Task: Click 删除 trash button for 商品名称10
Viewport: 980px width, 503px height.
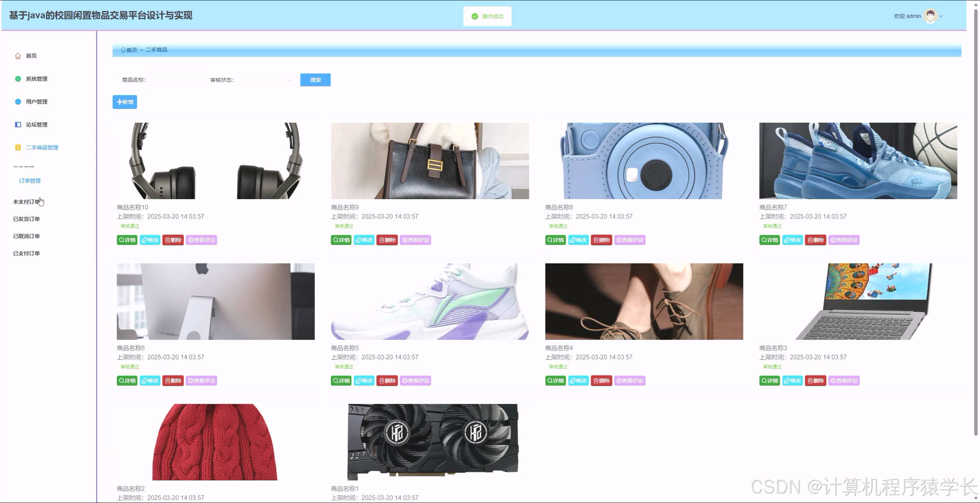Action: (173, 240)
